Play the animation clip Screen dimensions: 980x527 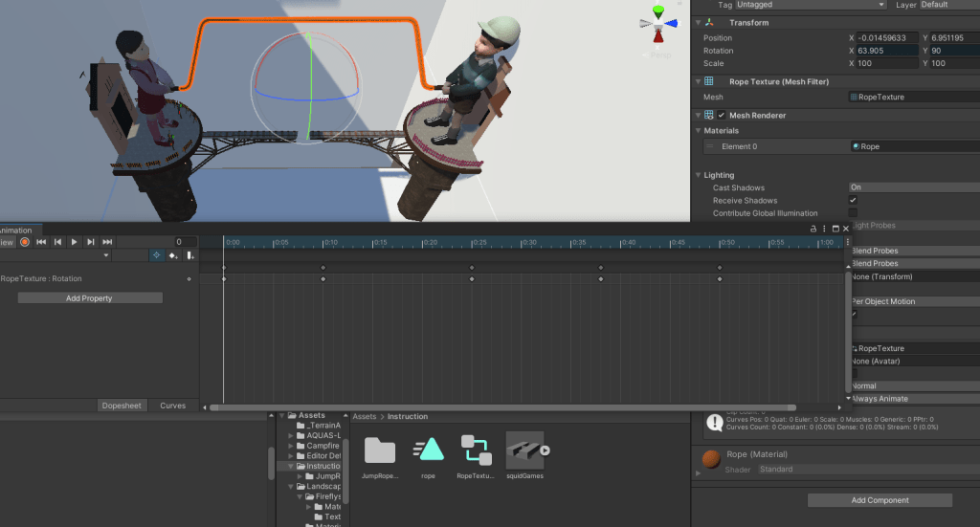click(74, 242)
